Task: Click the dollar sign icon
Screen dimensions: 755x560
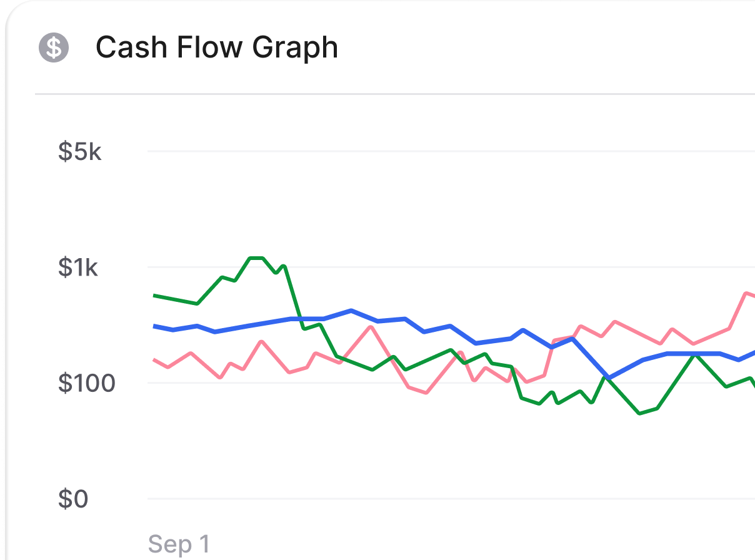Action: 54,47
